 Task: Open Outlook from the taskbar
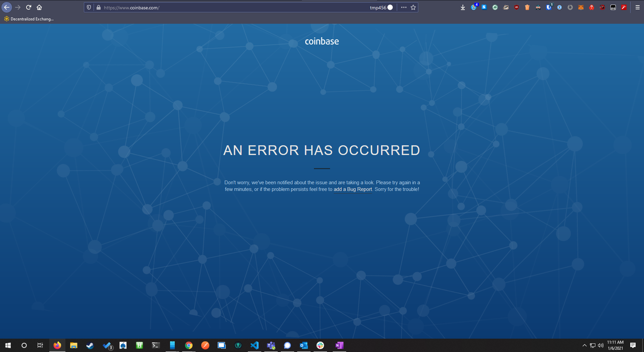point(303,345)
